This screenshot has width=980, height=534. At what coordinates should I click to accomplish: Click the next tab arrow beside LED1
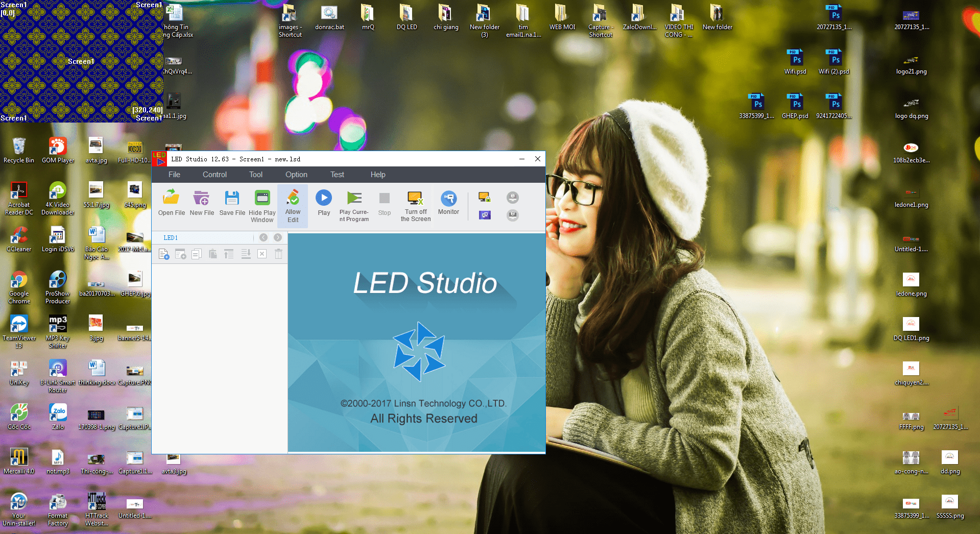[278, 237]
